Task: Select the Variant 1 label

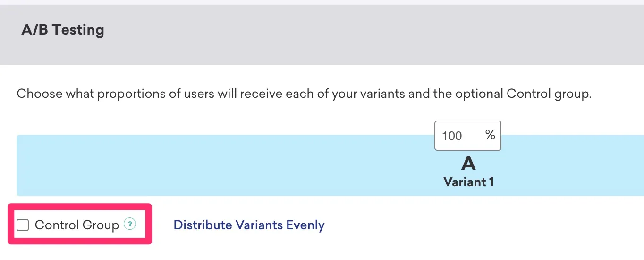Action: [468, 182]
